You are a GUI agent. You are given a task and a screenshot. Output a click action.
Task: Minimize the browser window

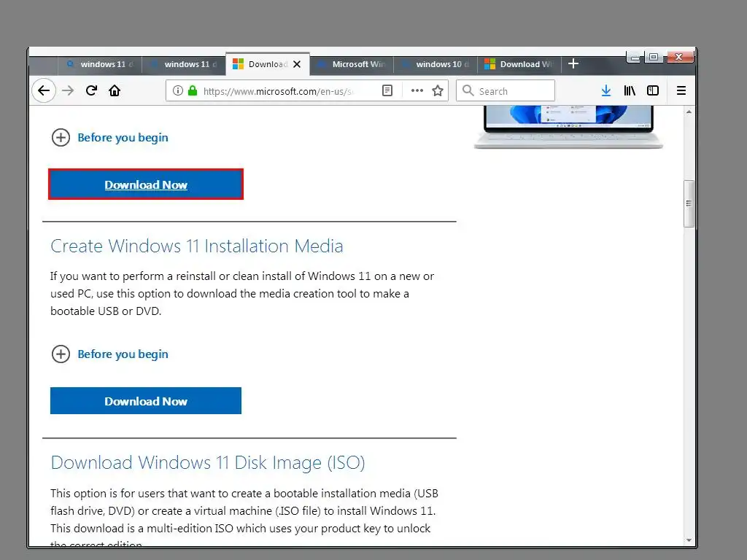(x=635, y=58)
